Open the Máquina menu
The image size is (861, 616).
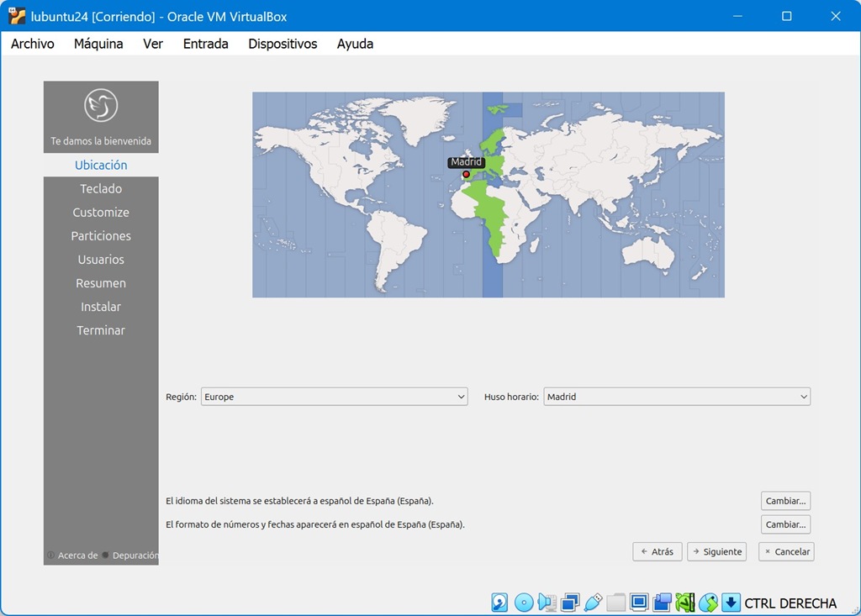pyautogui.click(x=98, y=44)
